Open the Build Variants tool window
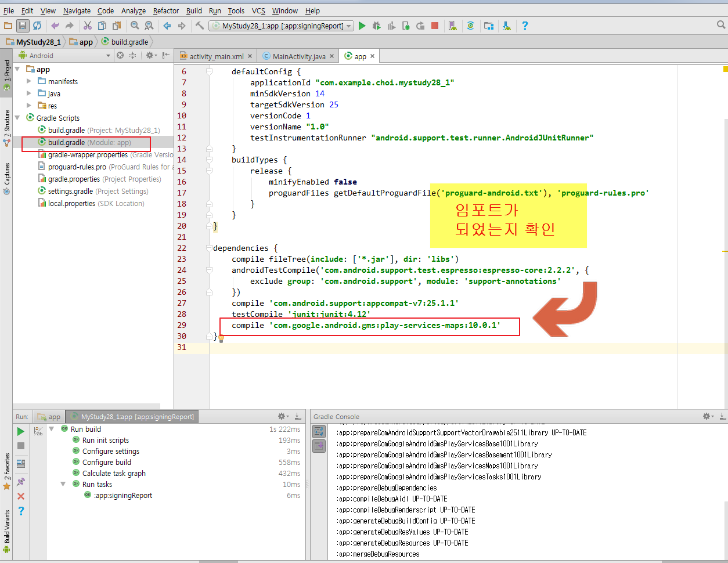This screenshot has width=728, height=563. coord(7,531)
